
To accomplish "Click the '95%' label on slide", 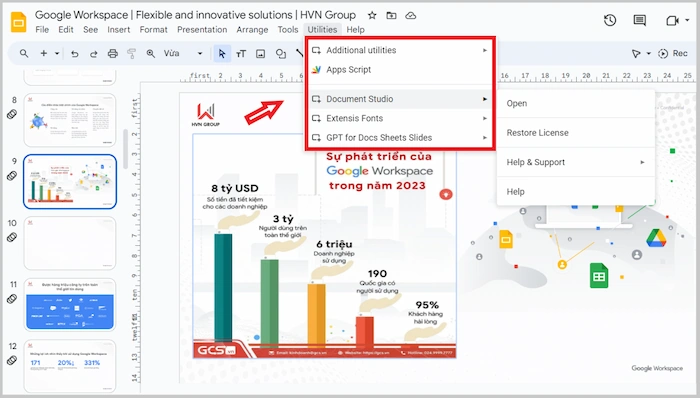I will pyautogui.click(x=427, y=305).
